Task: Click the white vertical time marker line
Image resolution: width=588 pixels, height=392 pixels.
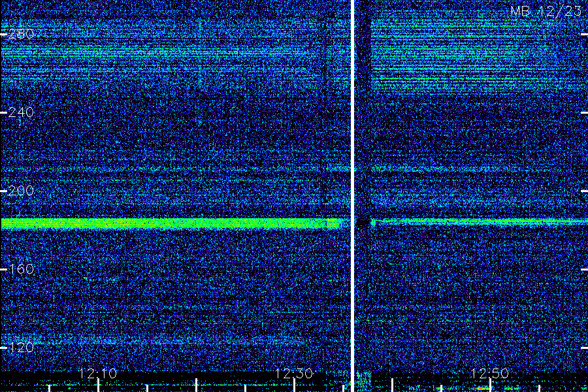Action: tap(353, 196)
